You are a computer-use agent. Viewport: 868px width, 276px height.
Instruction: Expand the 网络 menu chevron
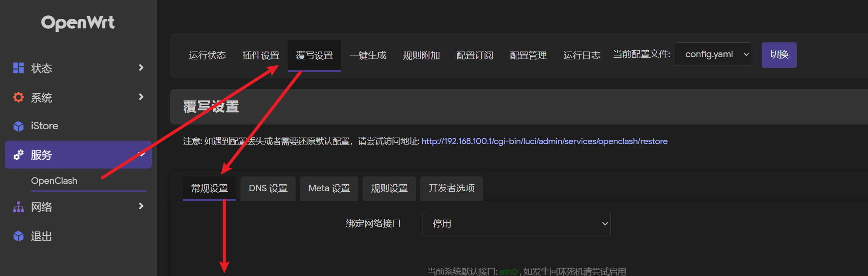pos(141,206)
